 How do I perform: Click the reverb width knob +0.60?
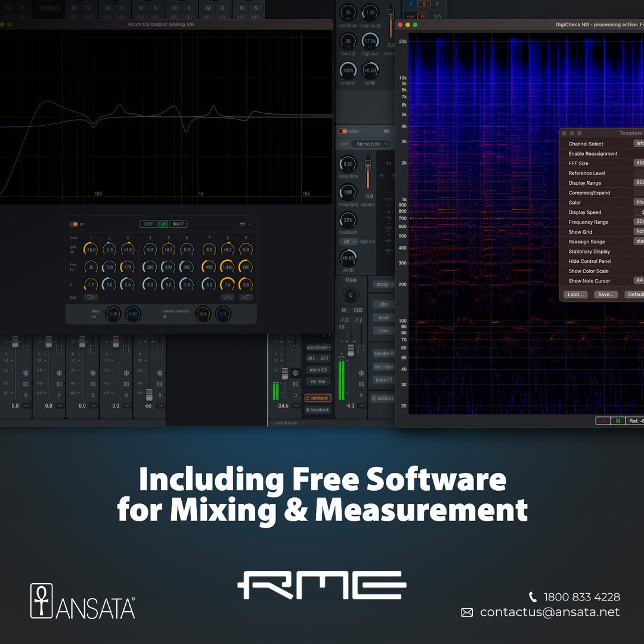pos(370,70)
